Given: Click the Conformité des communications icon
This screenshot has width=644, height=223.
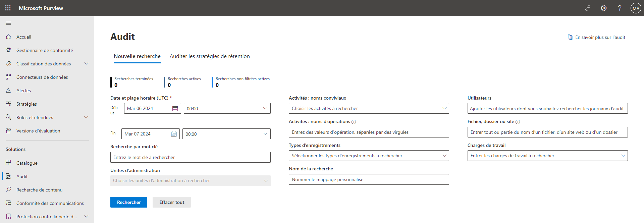Looking at the screenshot, I should click(x=8, y=203).
